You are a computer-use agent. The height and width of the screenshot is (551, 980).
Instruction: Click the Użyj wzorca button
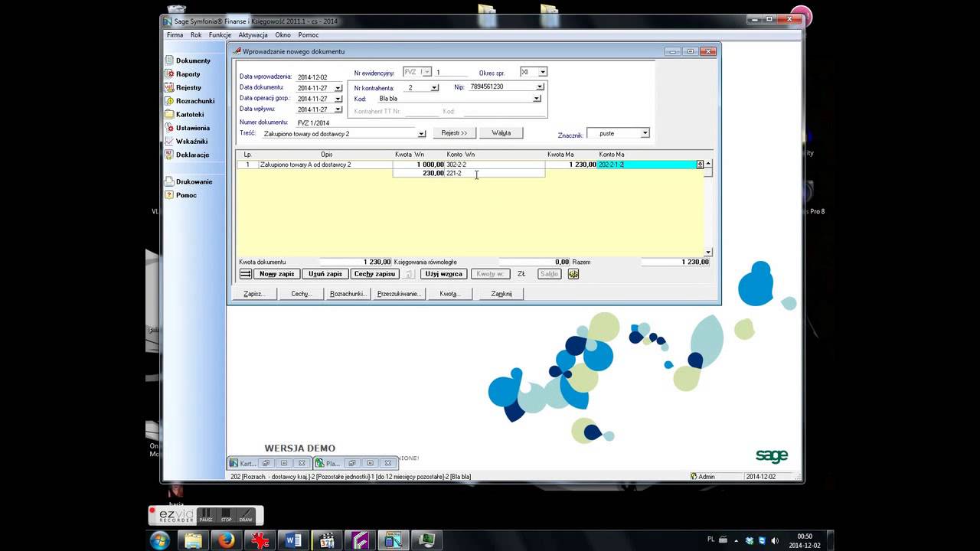(x=444, y=274)
